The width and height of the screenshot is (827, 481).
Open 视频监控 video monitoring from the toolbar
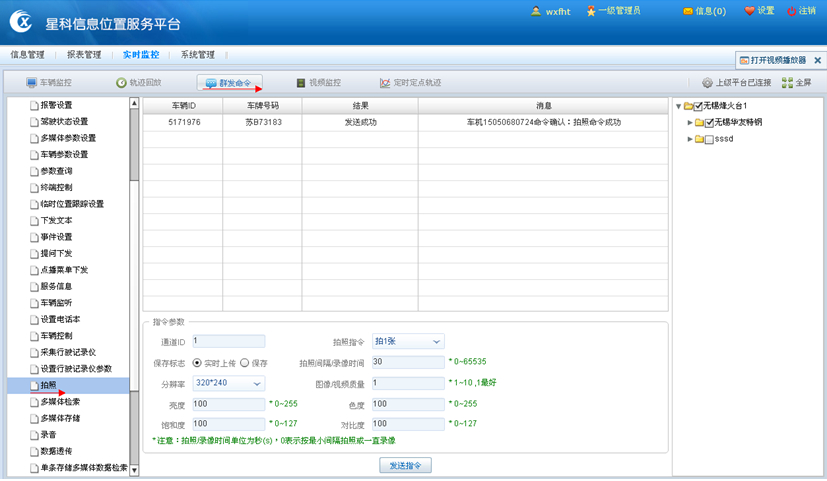(300, 83)
